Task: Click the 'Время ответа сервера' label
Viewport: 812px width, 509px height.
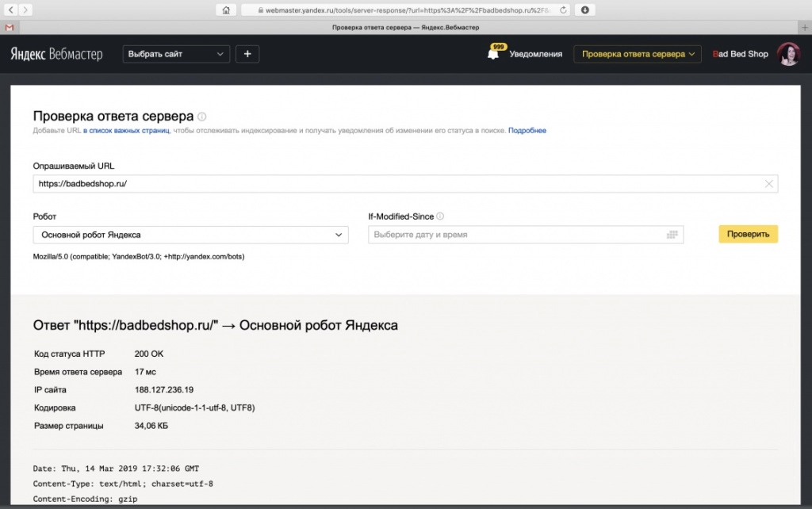Action: [x=79, y=372]
